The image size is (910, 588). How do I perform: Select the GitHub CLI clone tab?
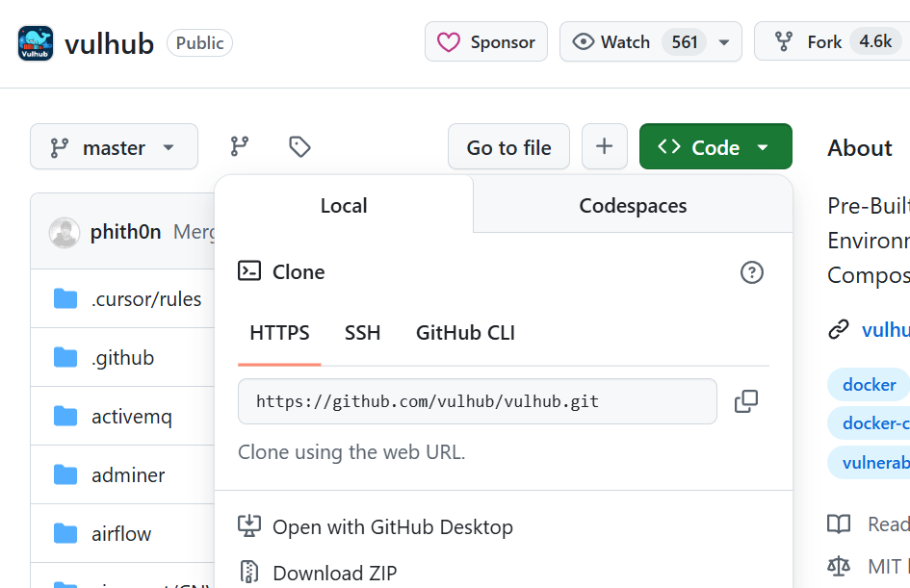[465, 333]
